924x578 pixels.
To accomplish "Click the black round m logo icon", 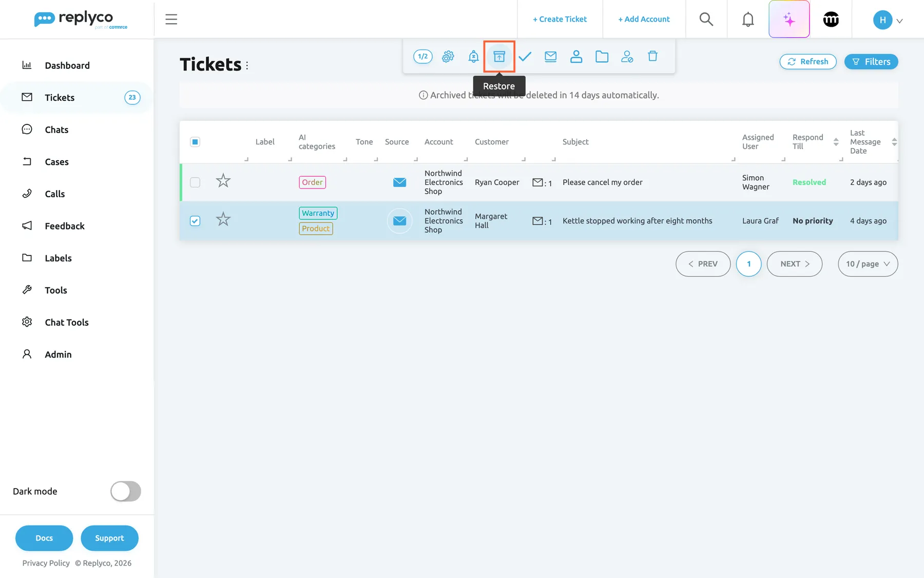I will coord(831,20).
